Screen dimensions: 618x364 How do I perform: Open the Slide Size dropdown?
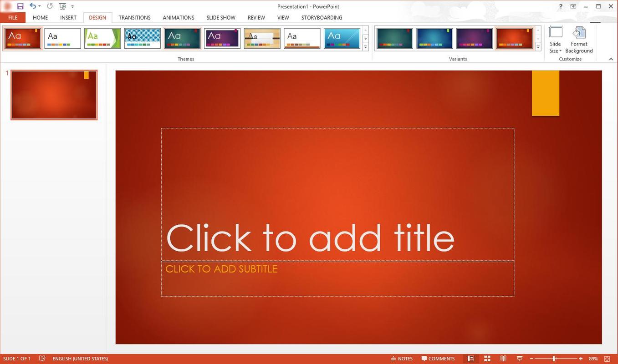[555, 40]
